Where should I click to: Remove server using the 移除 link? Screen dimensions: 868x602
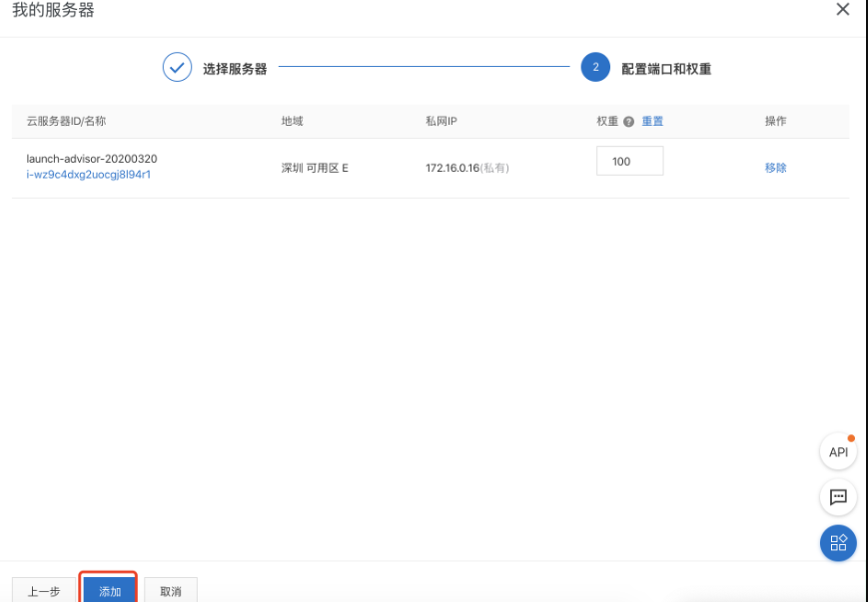tap(777, 169)
